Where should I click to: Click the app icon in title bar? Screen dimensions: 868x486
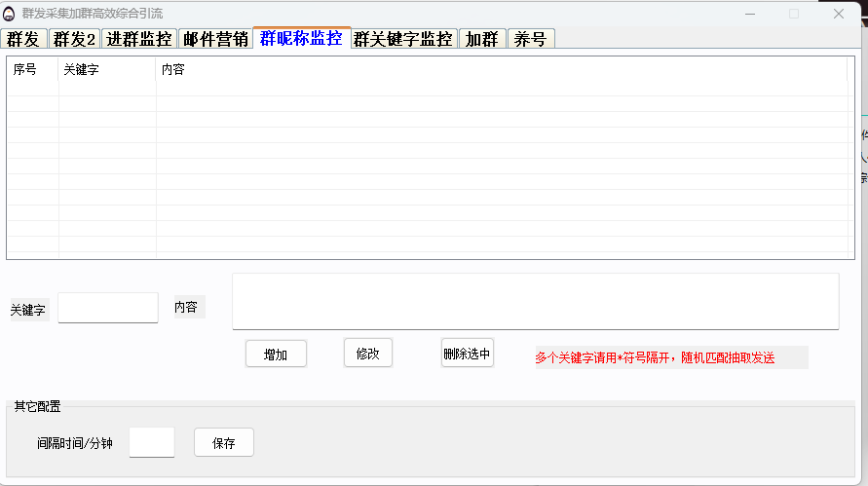(x=10, y=14)
